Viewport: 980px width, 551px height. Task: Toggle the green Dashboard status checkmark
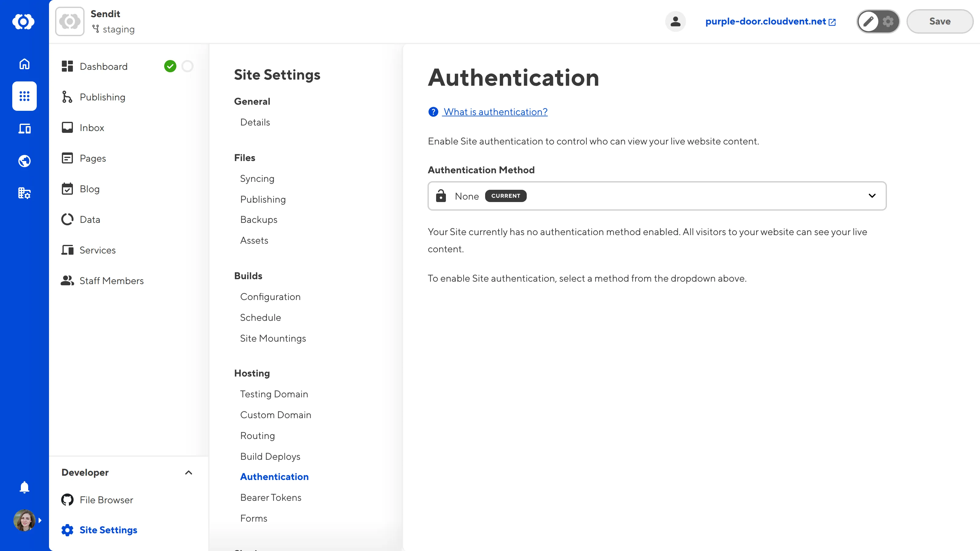171,66
